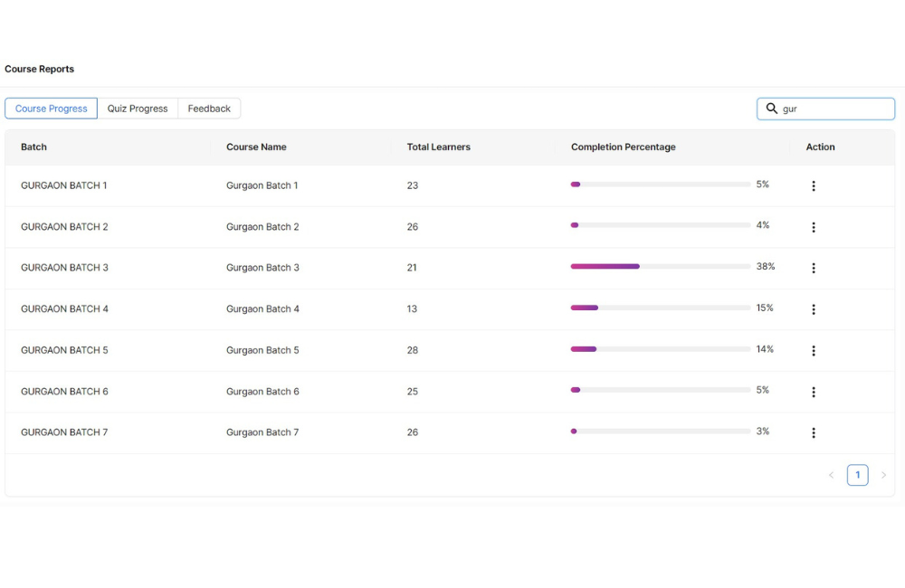Open action menu for GURGAON BATCH 6
The image size is (905, 588).
(814, 393)
